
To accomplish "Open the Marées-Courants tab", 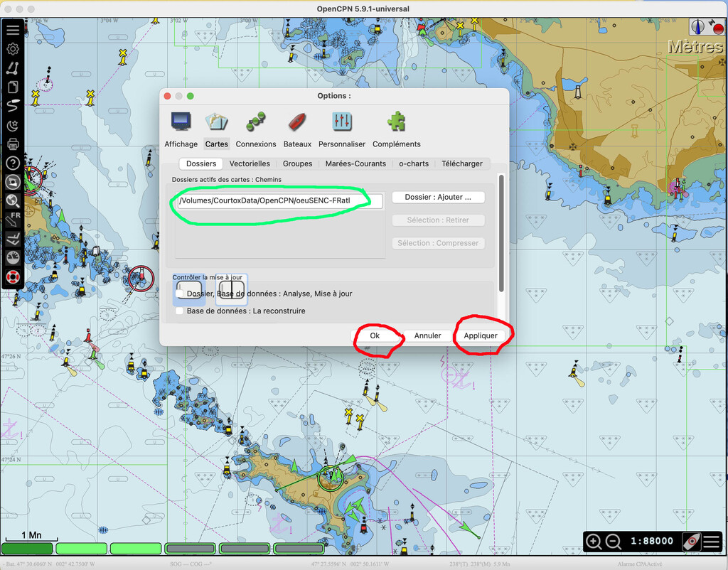I will pyautogui.click(x=355, y=163).
